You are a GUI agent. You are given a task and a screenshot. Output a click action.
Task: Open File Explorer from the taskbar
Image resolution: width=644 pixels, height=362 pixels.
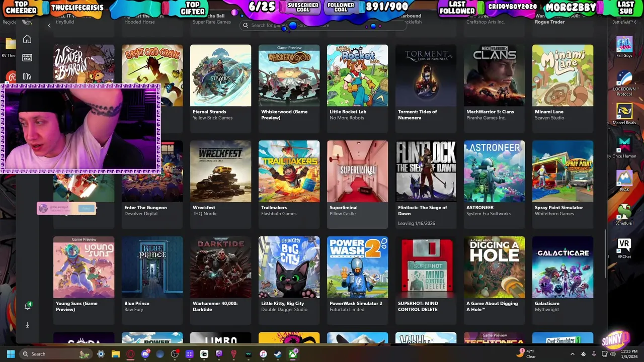pos(115,354)
